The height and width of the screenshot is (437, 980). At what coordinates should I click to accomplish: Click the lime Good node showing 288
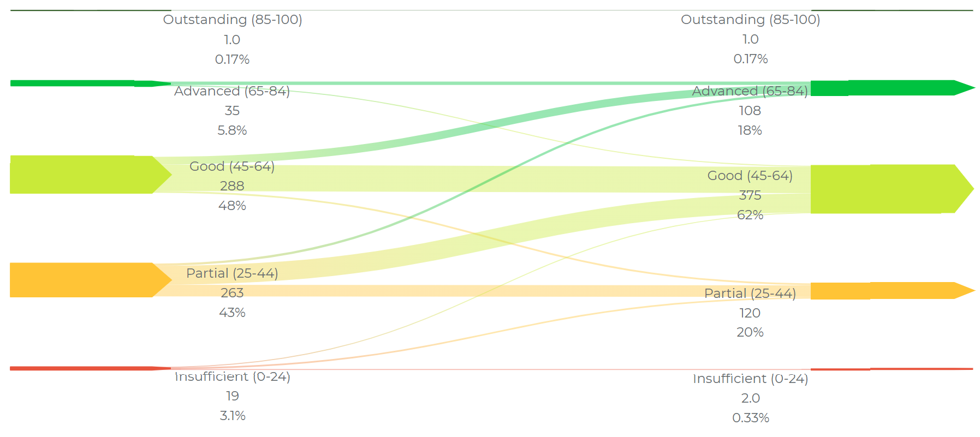pyautogui.click(x=82, y=175)
